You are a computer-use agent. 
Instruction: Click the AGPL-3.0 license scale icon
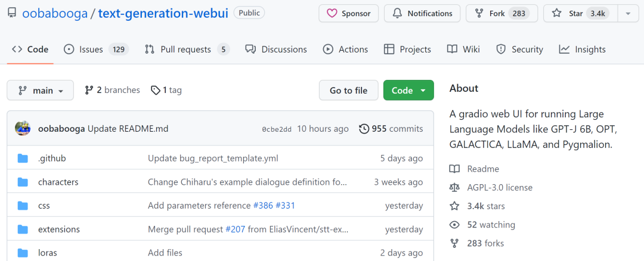[455, 188]
